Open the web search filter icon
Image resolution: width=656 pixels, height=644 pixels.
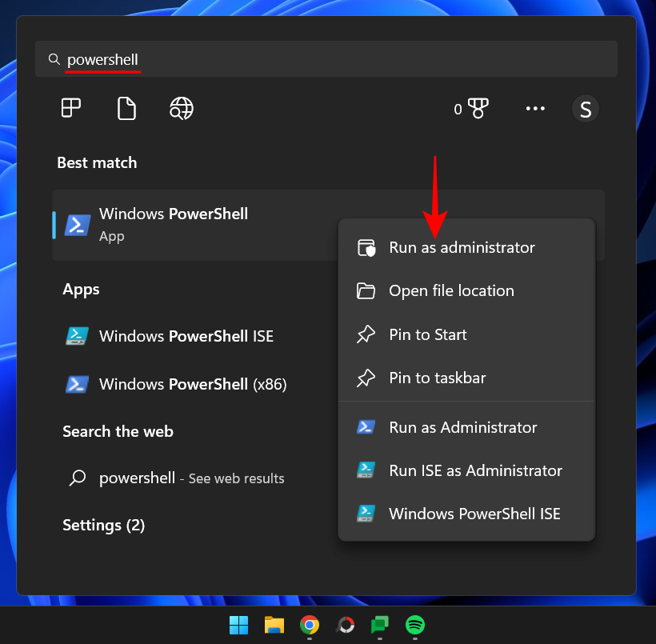[x=181, y=108]
